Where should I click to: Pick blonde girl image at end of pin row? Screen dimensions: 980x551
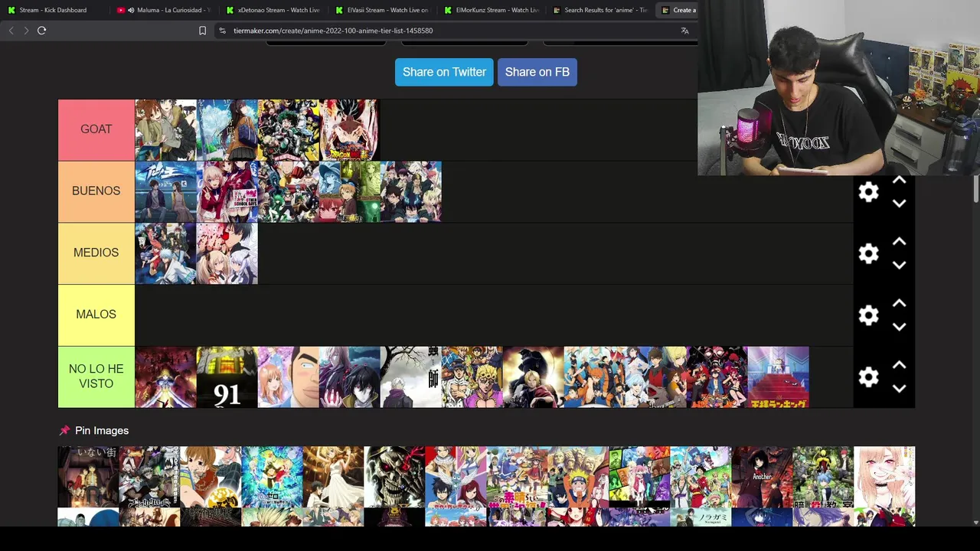pyautogui.click(x=884, y=478)
